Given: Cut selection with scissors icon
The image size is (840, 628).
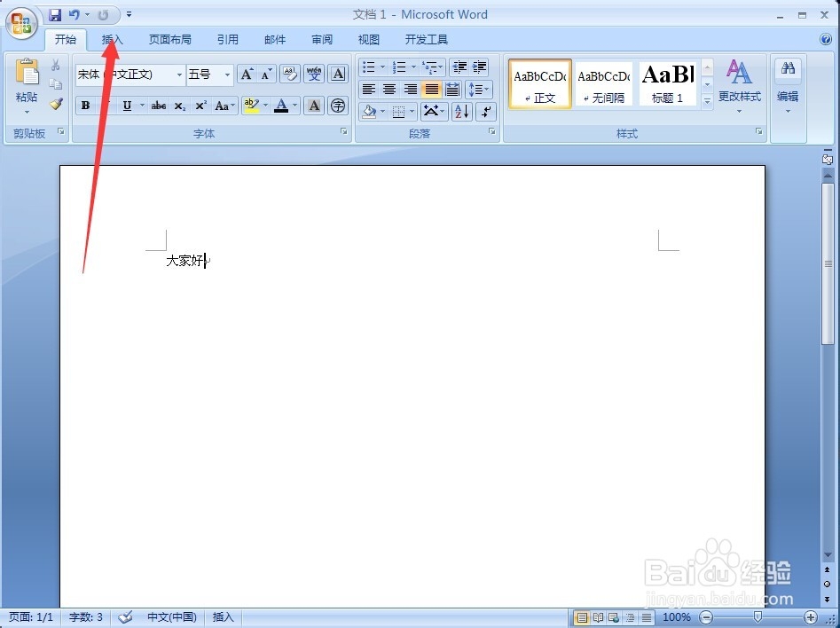Looking at the screenshot, I should (x=56, y=66).
